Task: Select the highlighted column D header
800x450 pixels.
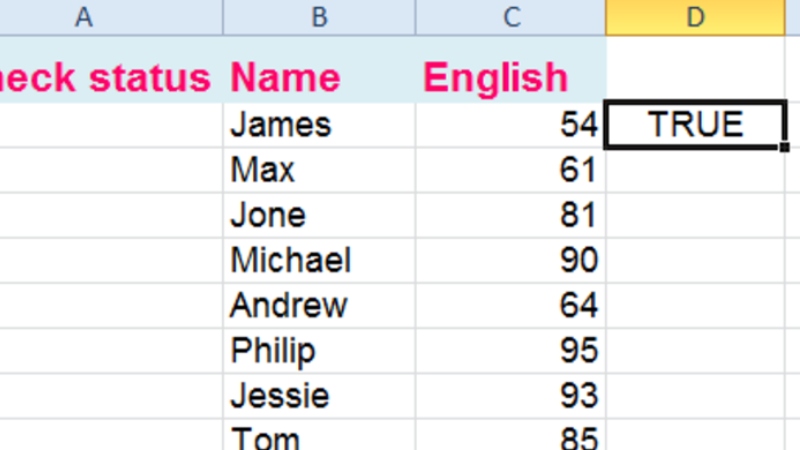Action: coord(702,17)
